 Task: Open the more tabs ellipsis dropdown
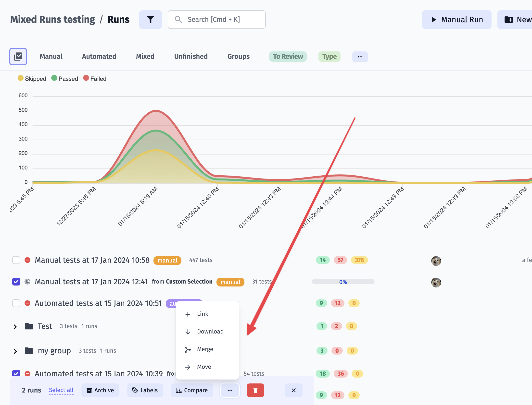[x=360, y=57]
